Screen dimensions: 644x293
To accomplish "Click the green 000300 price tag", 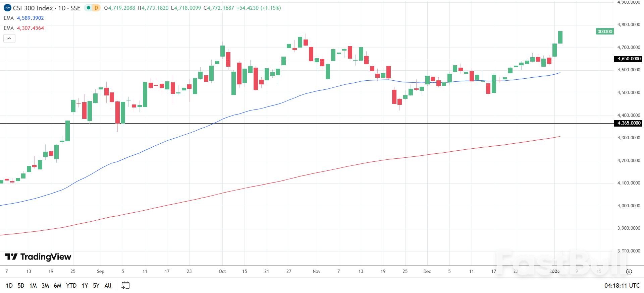I will tap(605, 31).
